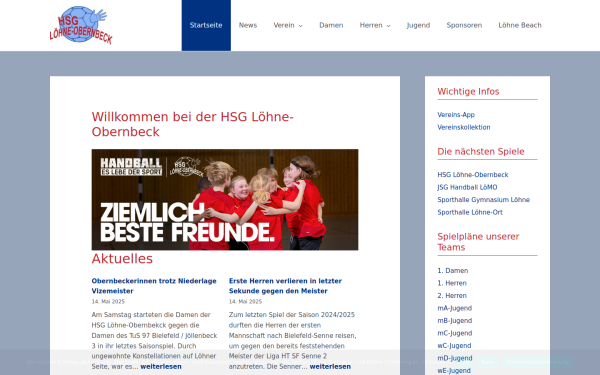
Task: Click the HSG Löhne-Obernbeck logo
Action: (x=81, y=25)
